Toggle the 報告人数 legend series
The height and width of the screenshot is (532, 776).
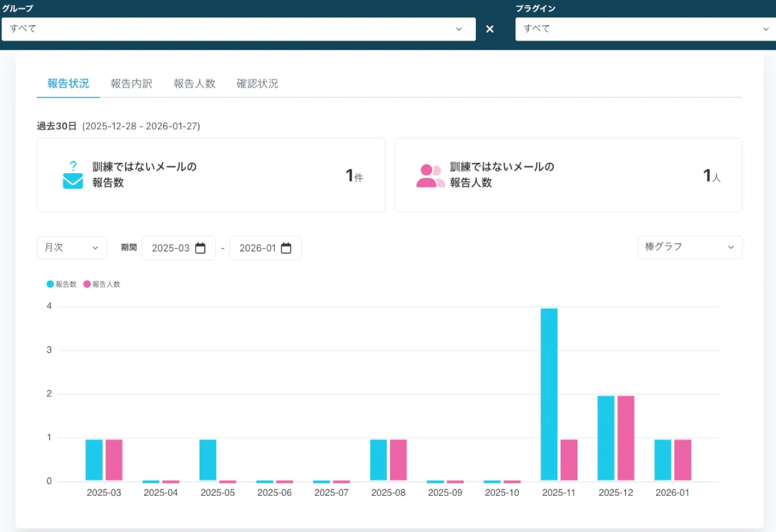point(102,284)
